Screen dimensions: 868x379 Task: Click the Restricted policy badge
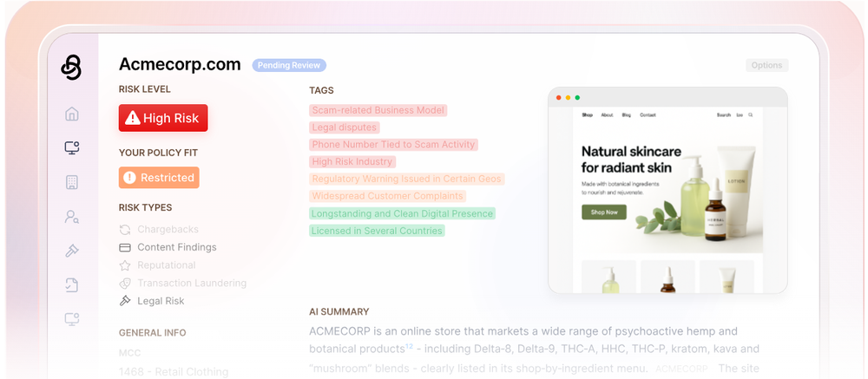[x=159, y=178]
